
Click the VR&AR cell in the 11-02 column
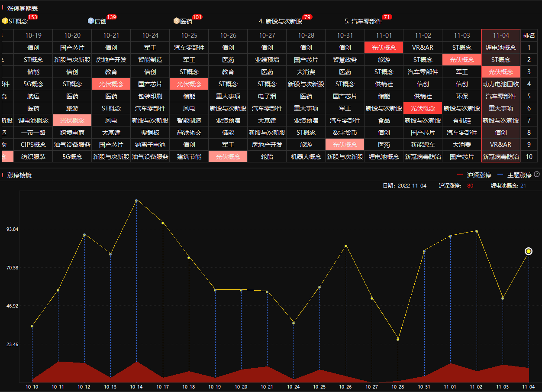(423, 48)
